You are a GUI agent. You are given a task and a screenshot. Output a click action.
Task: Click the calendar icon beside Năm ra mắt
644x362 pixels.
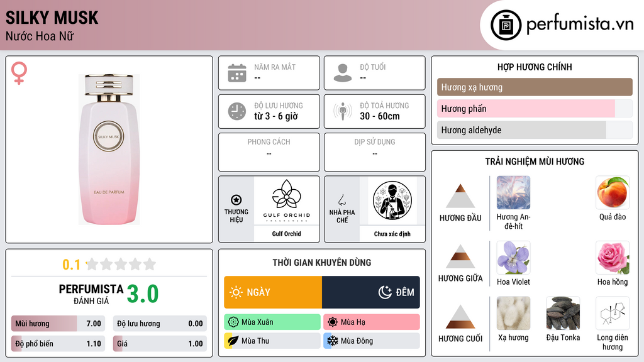pyautogui.click(x=237, y=73)
